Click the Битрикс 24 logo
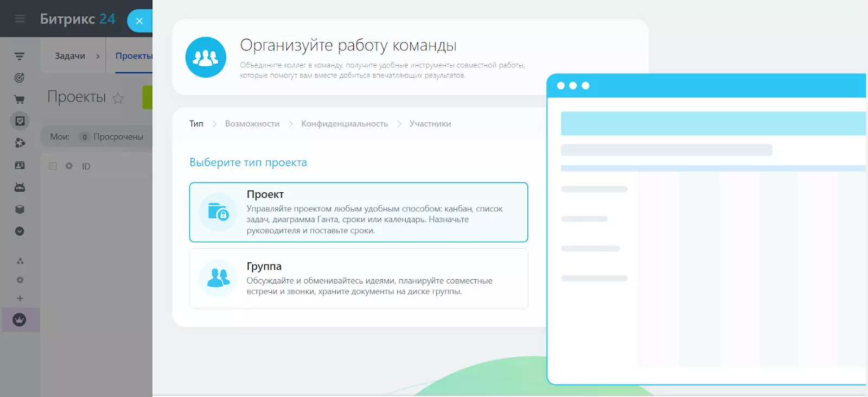868x397 pixels. pos(78,19)
